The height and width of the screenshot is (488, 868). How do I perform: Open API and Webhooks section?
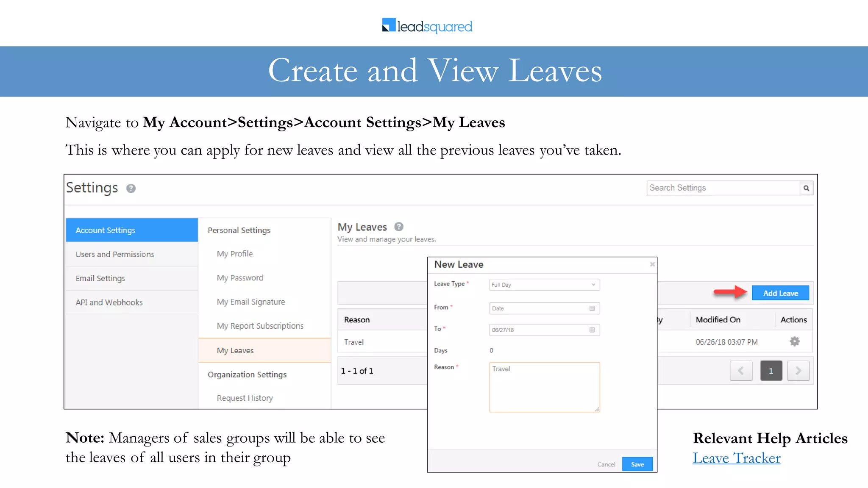click(x=132, y=302)
